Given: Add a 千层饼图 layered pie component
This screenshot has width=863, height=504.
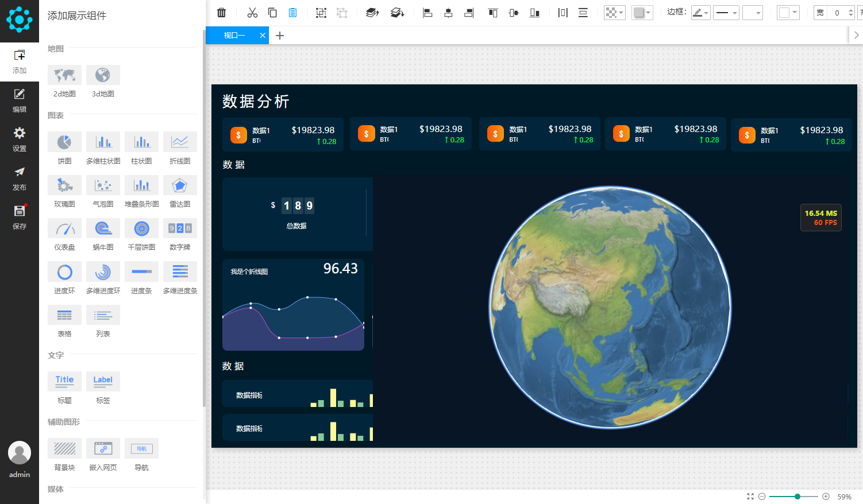Looking at the screenshot, I should [141, 235].
